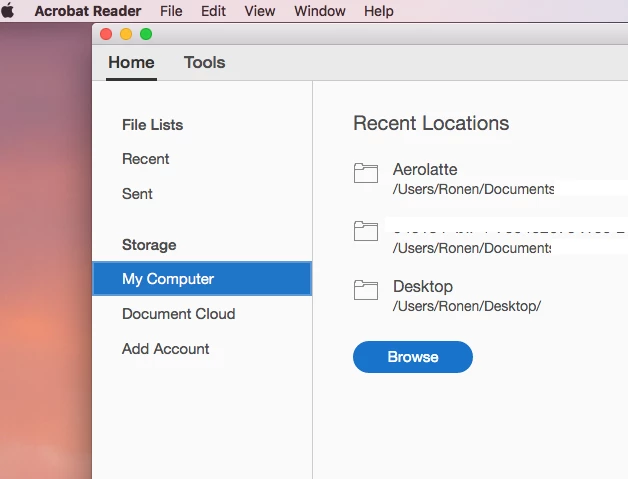Open the Apple menu
The height and width of the screenshot is (479, 628).
[x=7, y=11]
